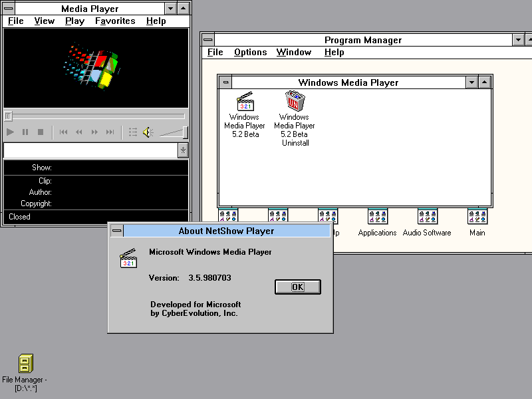Click the About NetShow Player title bar
The image size is (532, 399).
point(227,231)
